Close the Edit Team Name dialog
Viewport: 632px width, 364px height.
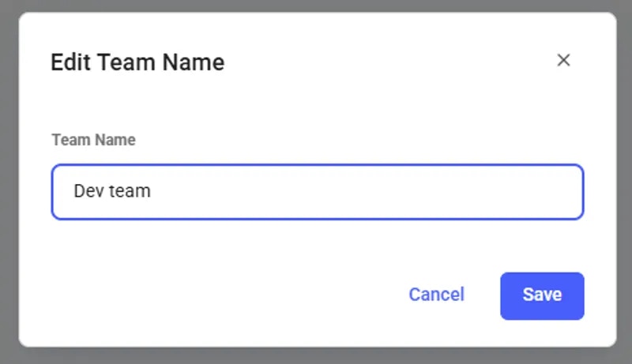click(x=563, y=60)
